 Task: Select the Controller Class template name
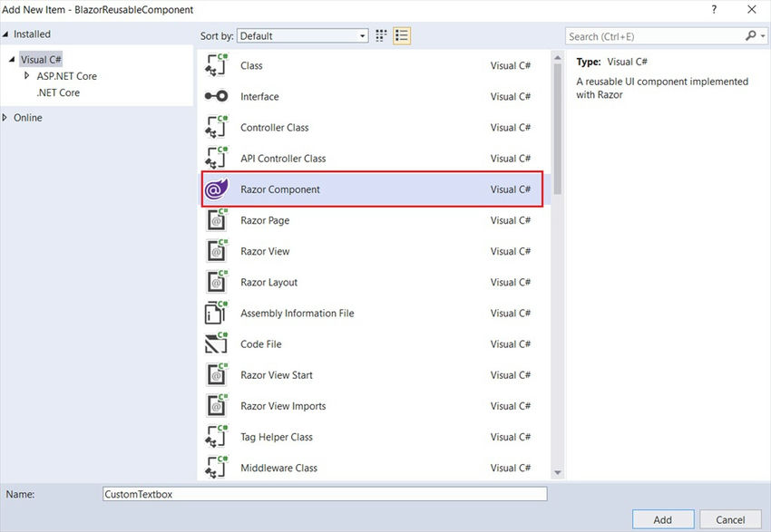[274, 127]
